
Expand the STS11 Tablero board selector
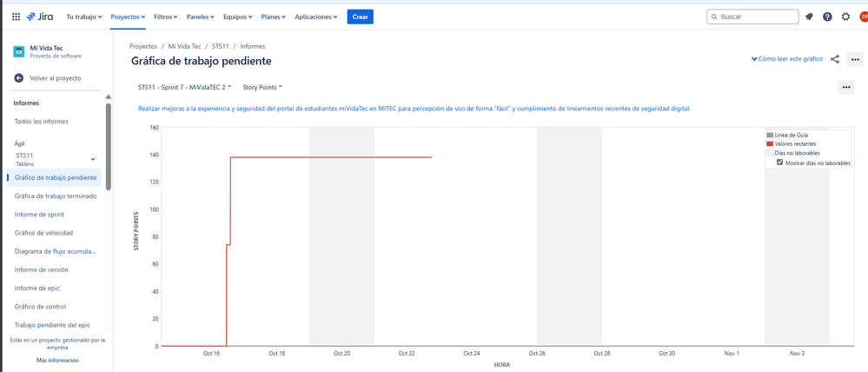pos(93,159)
